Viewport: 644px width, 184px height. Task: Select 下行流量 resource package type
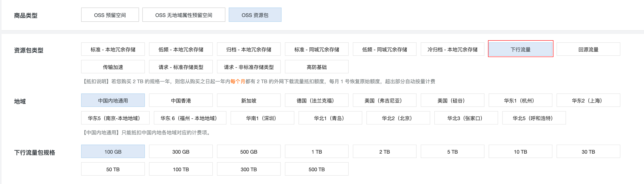(521, 49)
